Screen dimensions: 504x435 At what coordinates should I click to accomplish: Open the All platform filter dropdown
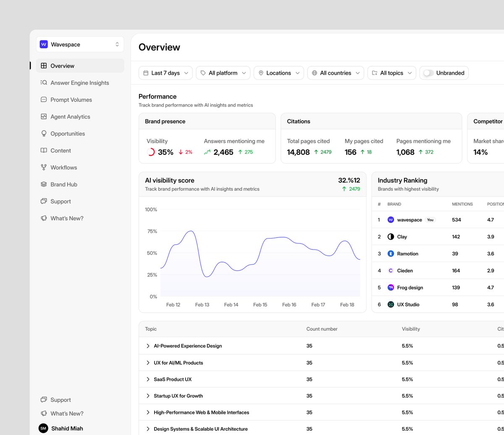(x=223, y=73)
